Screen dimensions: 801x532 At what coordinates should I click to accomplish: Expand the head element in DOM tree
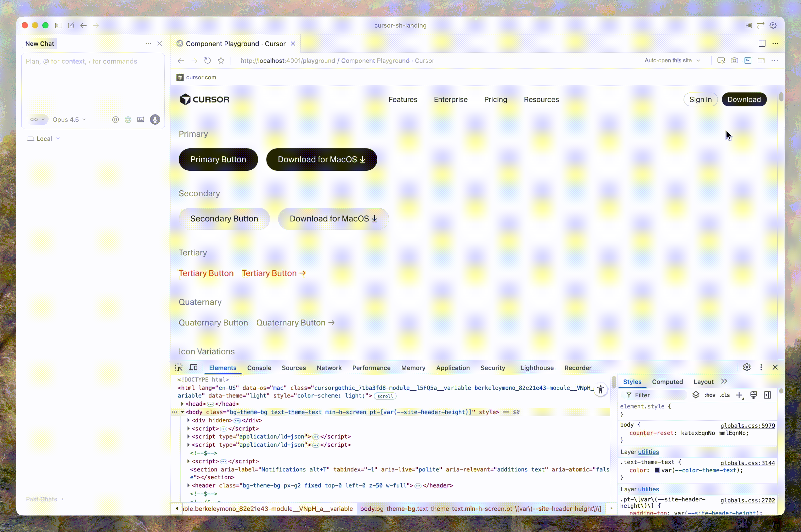coord(182,404)
